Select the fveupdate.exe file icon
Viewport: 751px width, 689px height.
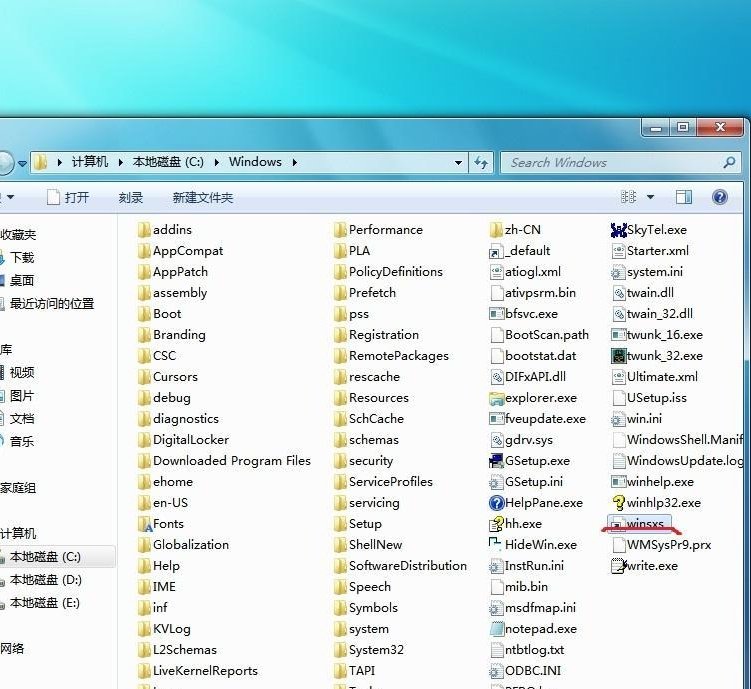tap(497, 419)
